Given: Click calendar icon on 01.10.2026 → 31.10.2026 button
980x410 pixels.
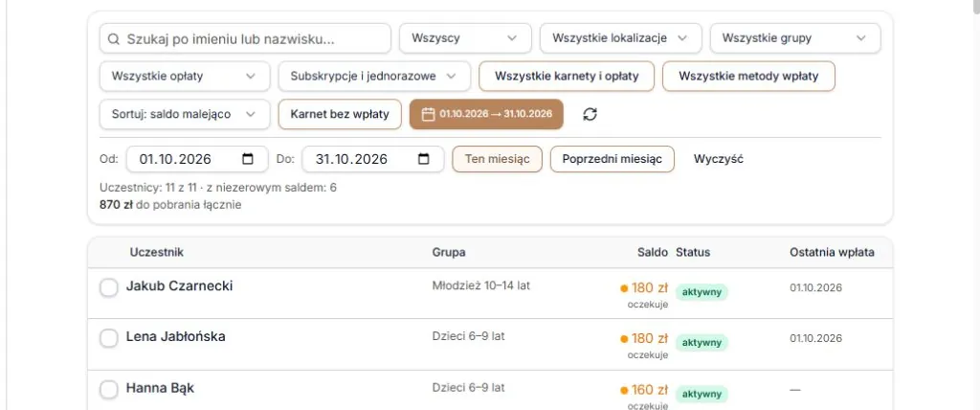Looking at the screenshot, I should tap(428, 115).
